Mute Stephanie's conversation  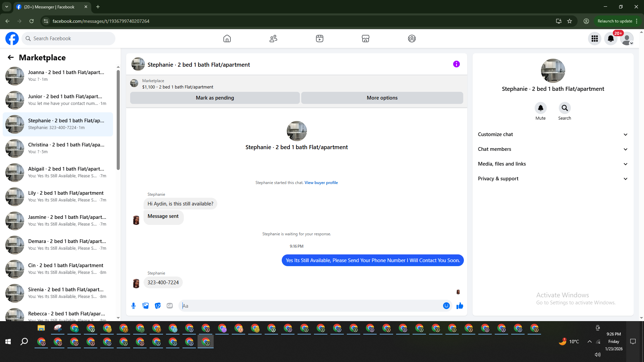[540, 108]
